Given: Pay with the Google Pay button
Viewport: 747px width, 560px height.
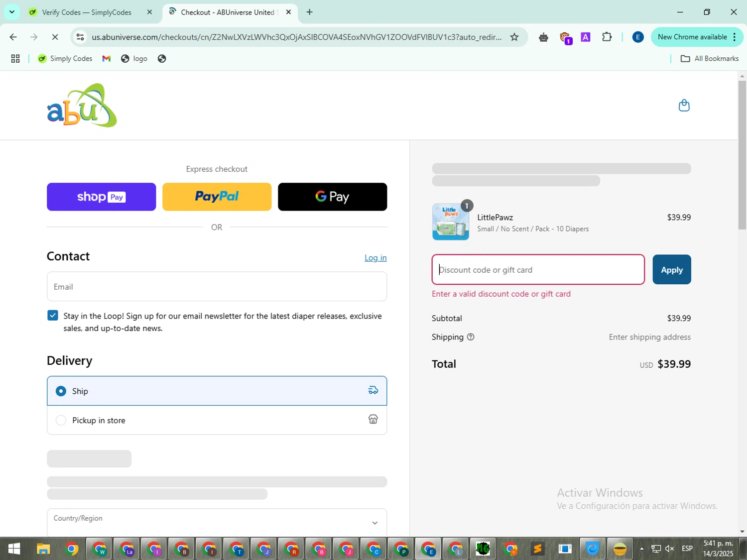Looking at the screenshot, I should [x=332, y=197].
